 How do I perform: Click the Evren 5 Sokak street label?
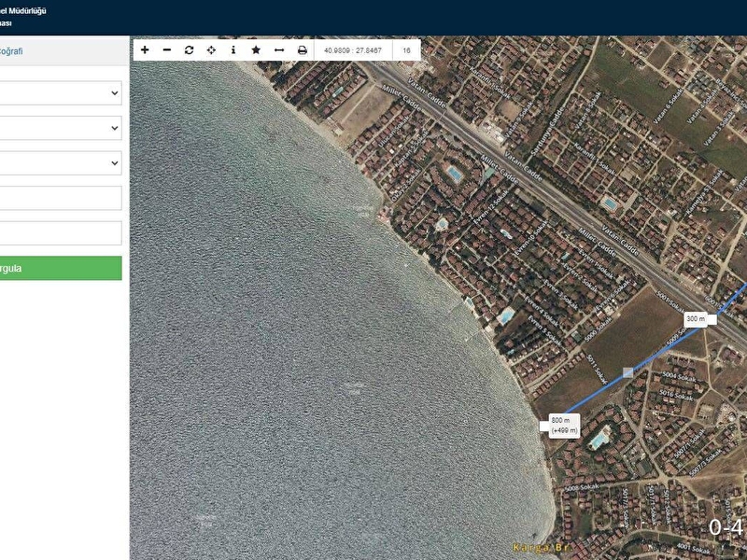(x=544, y=329)
